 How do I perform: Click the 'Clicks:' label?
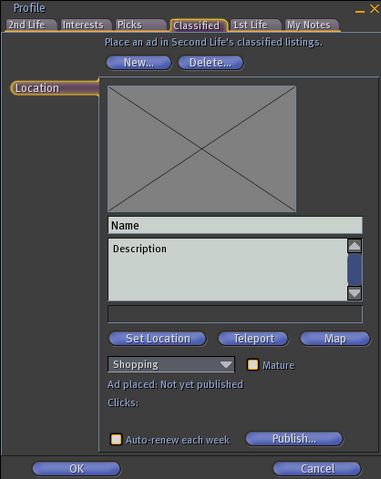click(123, 403)
